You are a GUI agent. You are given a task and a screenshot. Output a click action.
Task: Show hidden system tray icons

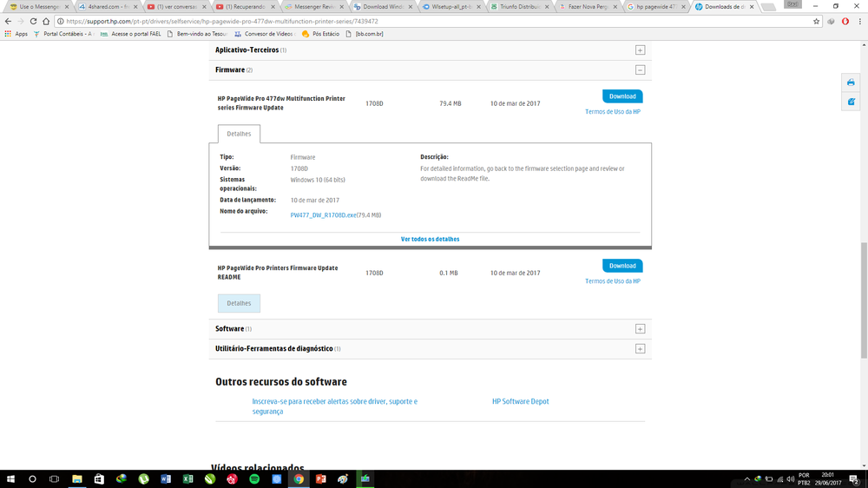[746, 479]
